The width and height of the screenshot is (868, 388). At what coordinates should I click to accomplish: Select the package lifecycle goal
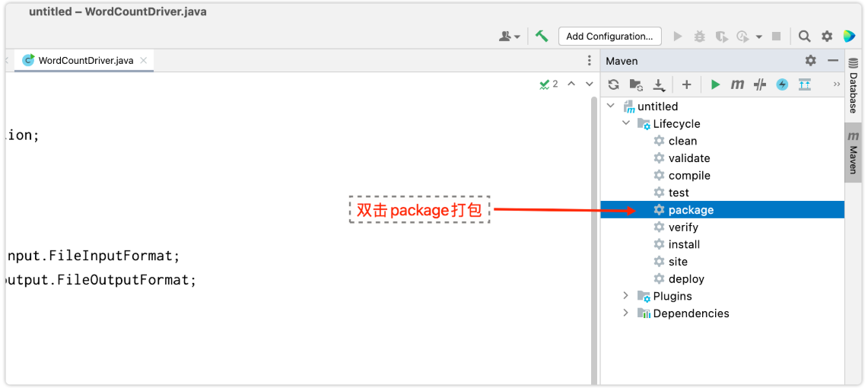coord(691,210)
